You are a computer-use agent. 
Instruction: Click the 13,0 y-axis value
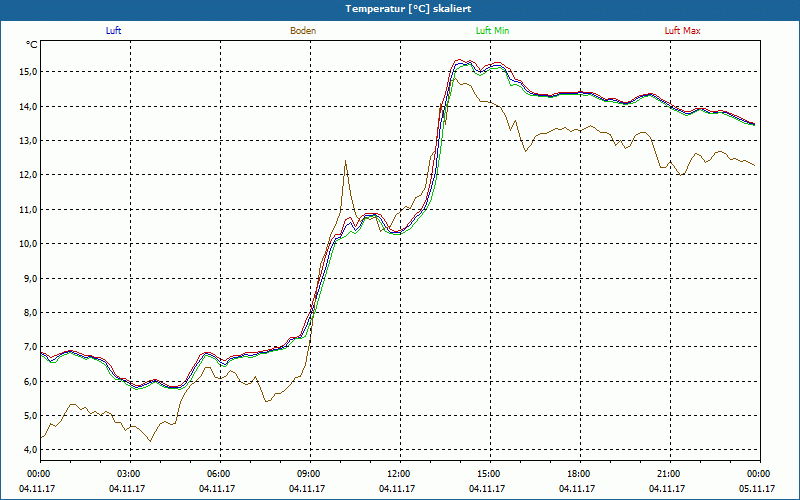[28, 141]
